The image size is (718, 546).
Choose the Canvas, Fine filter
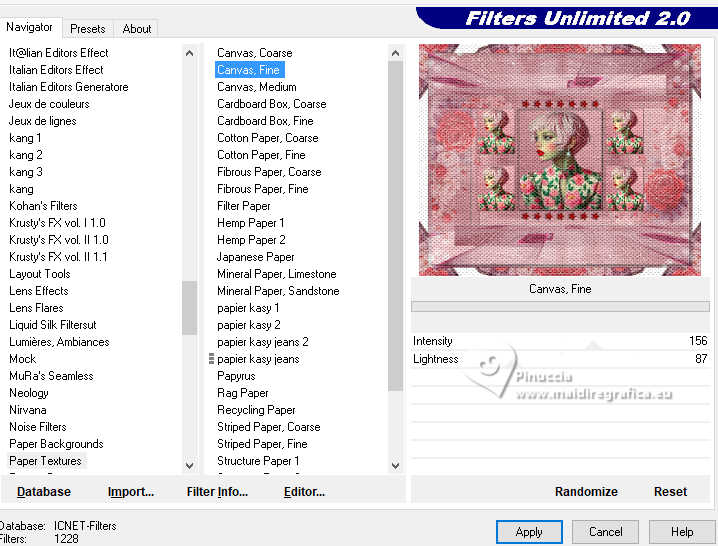(248, 70)
